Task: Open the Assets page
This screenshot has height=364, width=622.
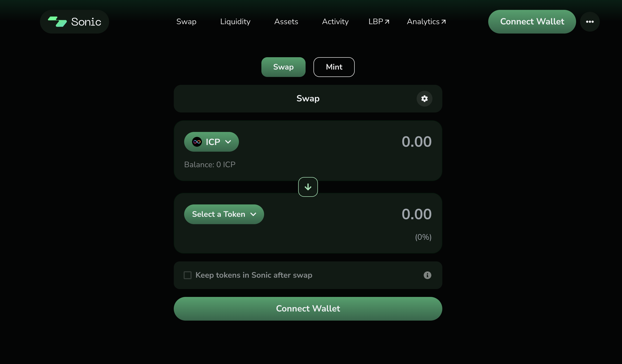Action: coord(286,22)
